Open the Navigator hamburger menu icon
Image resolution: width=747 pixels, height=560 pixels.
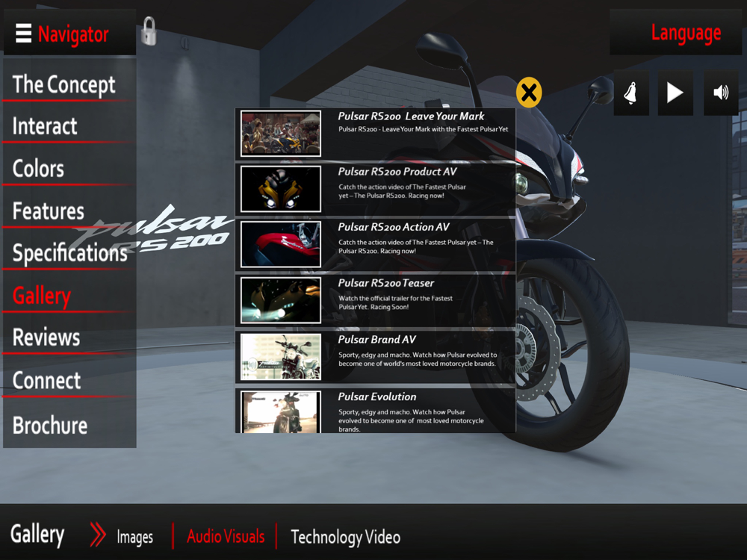(x=23, y=34)
